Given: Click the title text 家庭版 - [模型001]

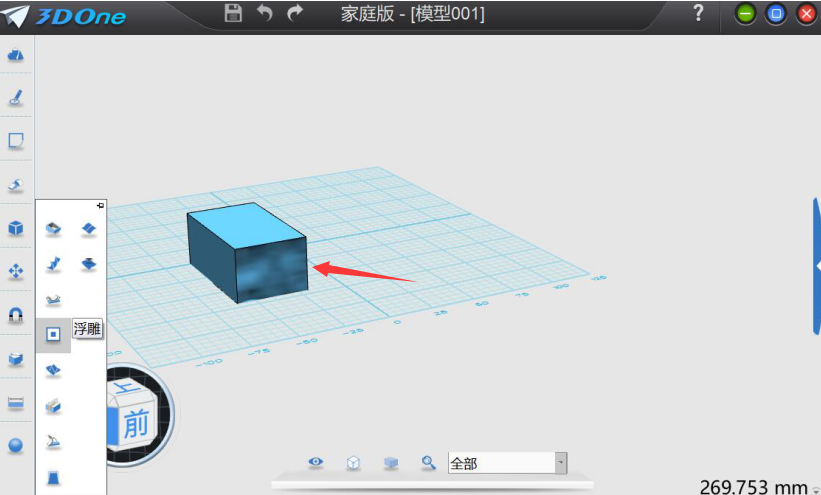Looking at the screenshot, I should click(x=413, y=14).
